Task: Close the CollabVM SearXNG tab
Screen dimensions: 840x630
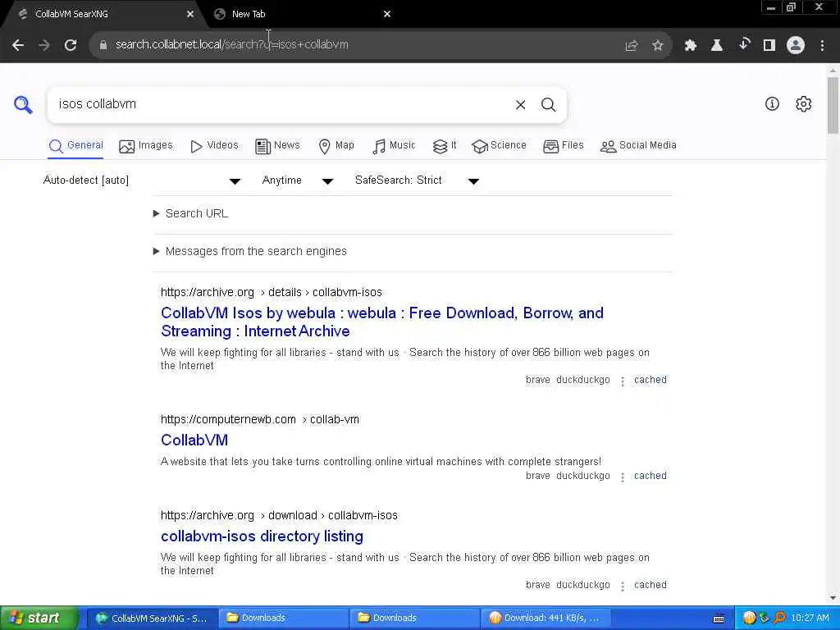Action: pos(190,14)
